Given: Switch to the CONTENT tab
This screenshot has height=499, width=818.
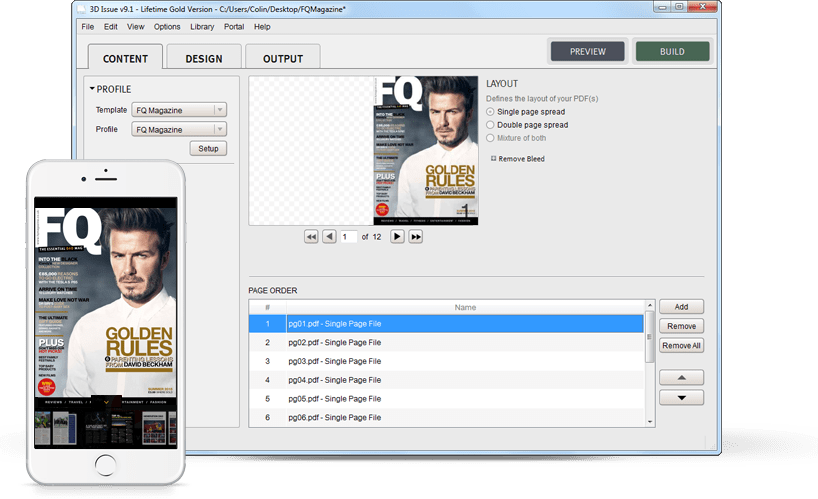Looking at the screenshot, I should [125, 57].
